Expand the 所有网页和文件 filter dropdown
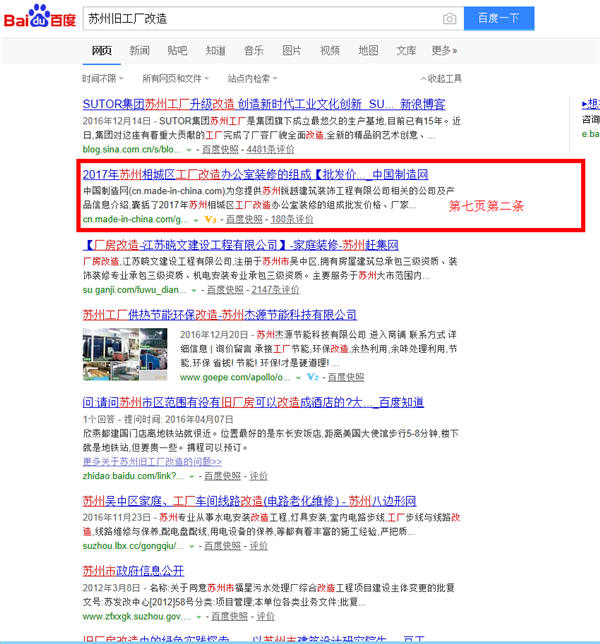This screenshot has height=644, width=600. (x=176, y=78)
